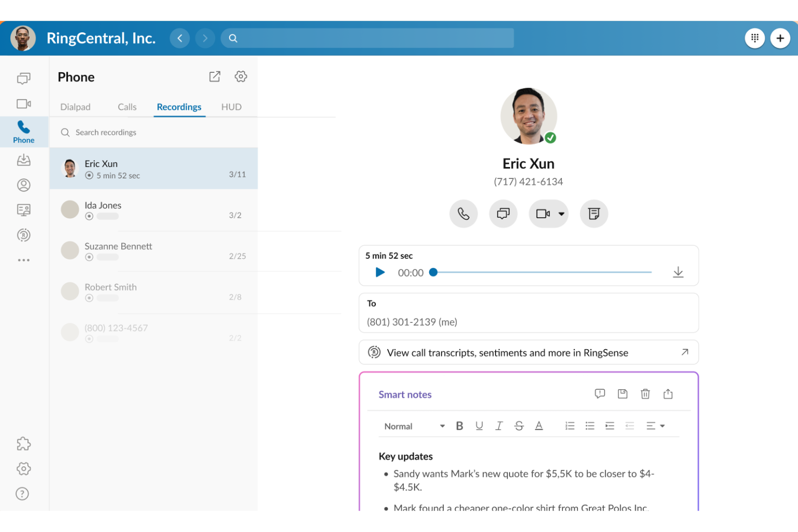
Task: View call transcripts in RingSense link
Action: [x=528, y=353]
